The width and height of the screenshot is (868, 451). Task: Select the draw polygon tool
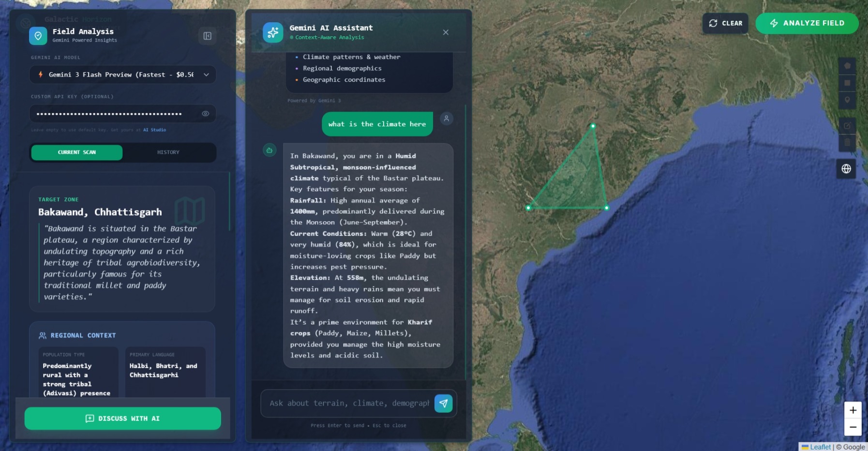[x=847, y=66]
